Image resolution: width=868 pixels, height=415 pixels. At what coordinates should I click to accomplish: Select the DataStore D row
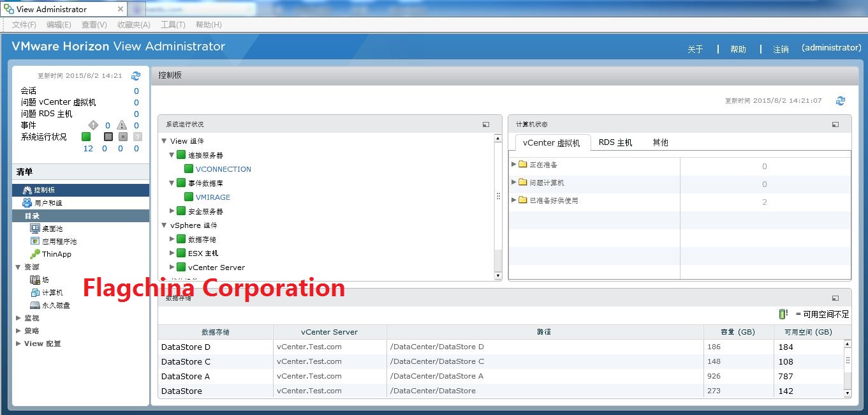pyautogui.click(x=501, y=347)
